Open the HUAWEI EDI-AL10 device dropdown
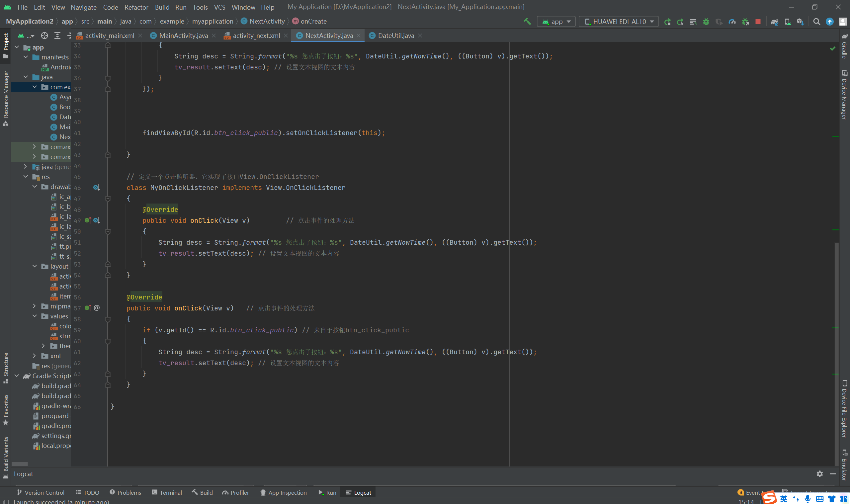This screenshot has width=850, height=504. click(x=619, y=21)
